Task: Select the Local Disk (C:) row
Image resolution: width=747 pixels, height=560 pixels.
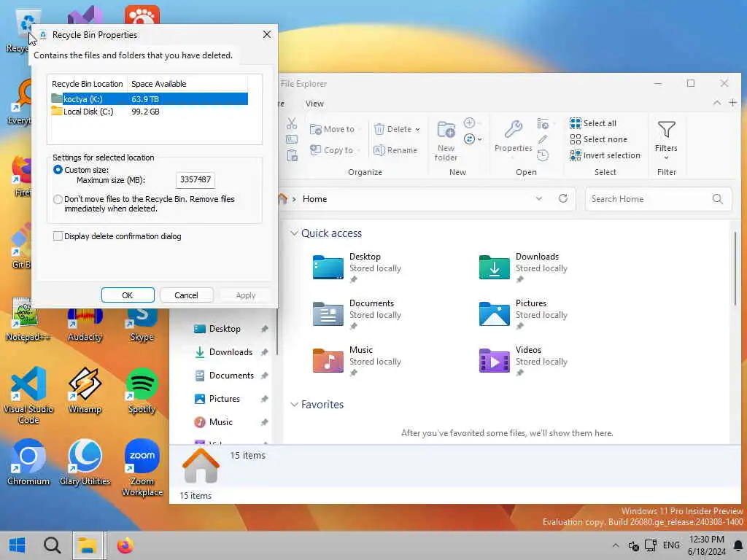Action: click(x=149, y=112)
